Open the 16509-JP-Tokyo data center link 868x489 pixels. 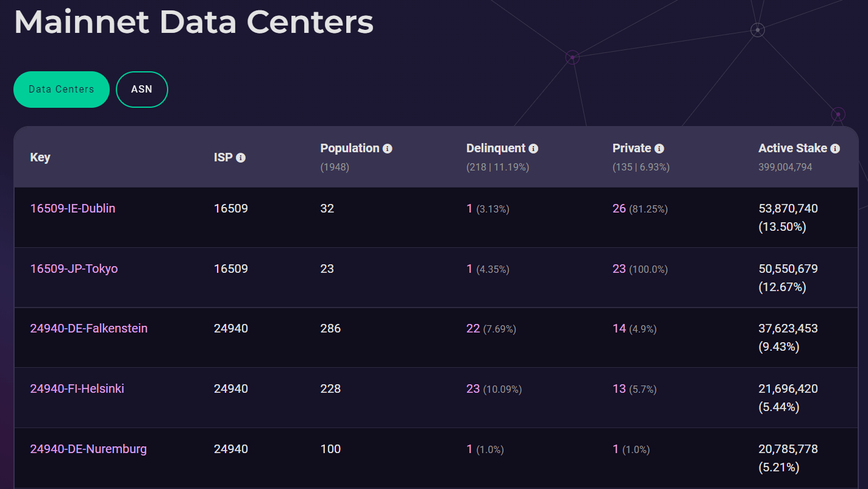(74, 269)
